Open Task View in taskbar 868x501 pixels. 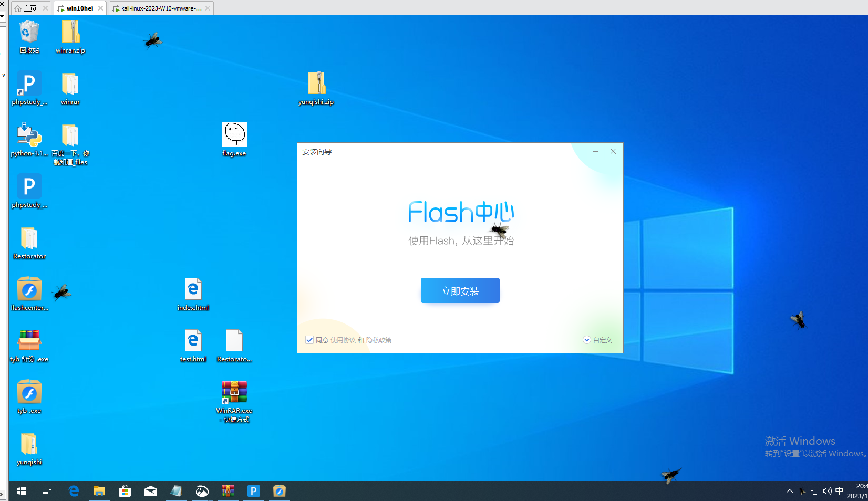point(47,491)
